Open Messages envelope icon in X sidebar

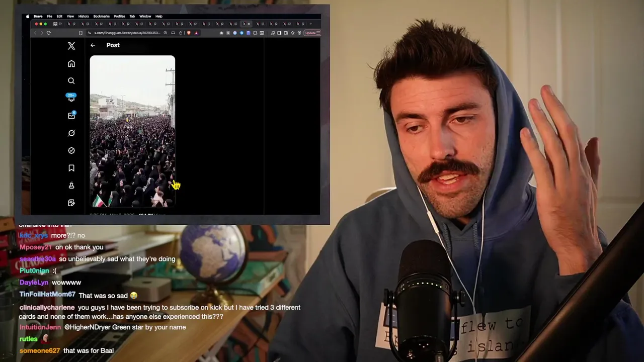(71, 115)
